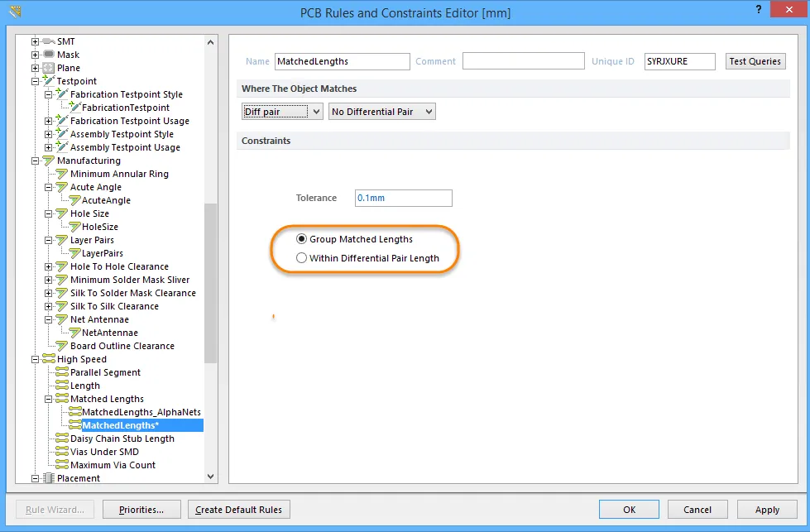The height and width of the screenshot is (532, 810).
Task: Click the Plane category icon
Action: (x=49, y=68)
